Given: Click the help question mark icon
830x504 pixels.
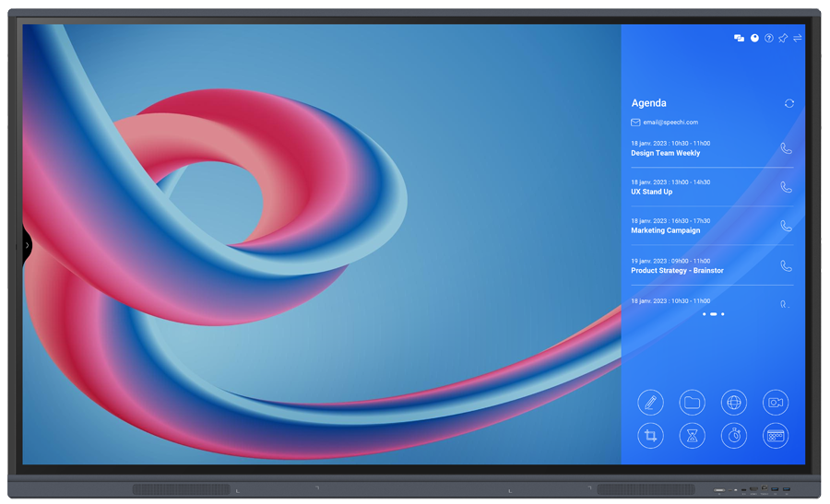Looking at the screenshot, I should tap(768, 39).
